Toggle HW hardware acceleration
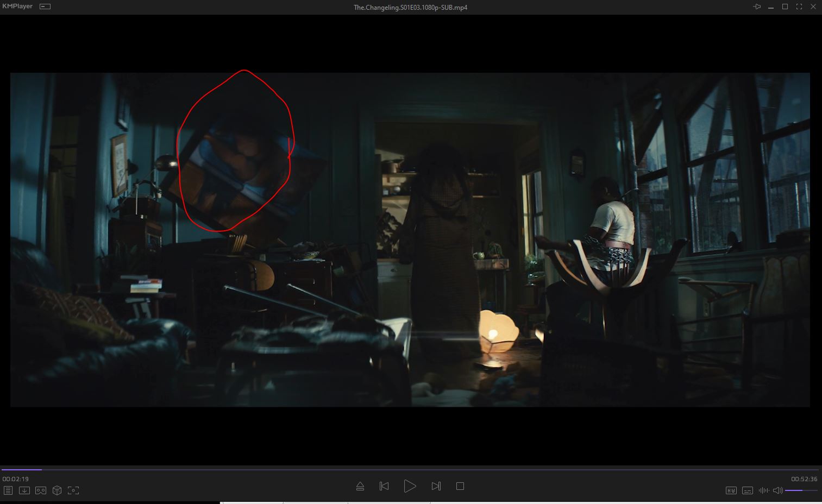 (731, 490)
